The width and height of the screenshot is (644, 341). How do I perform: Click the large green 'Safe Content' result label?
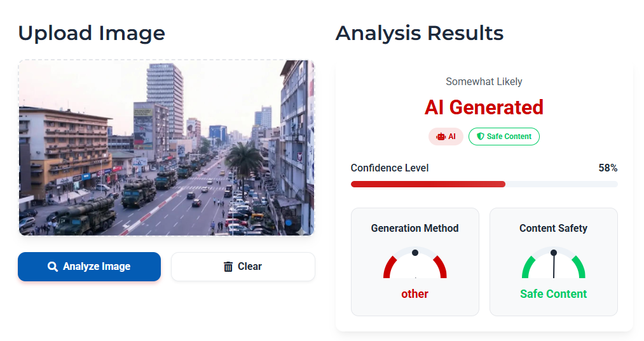tap(553, 294)
